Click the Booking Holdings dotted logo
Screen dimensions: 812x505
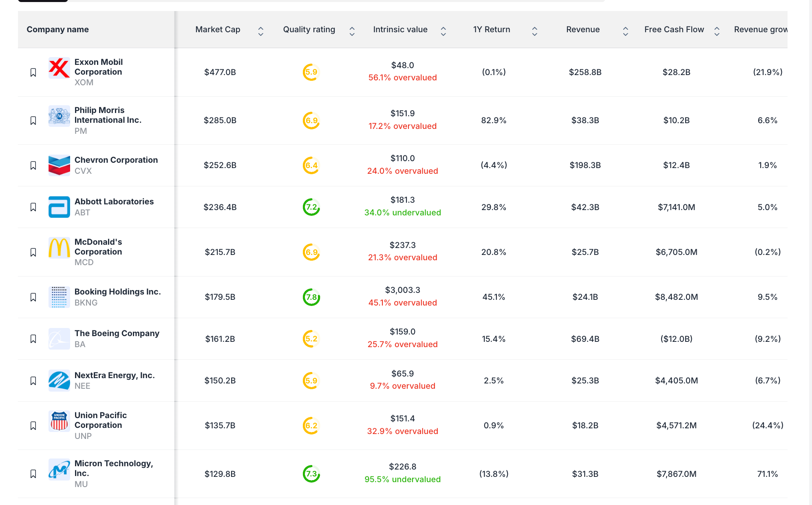[59, 297]
